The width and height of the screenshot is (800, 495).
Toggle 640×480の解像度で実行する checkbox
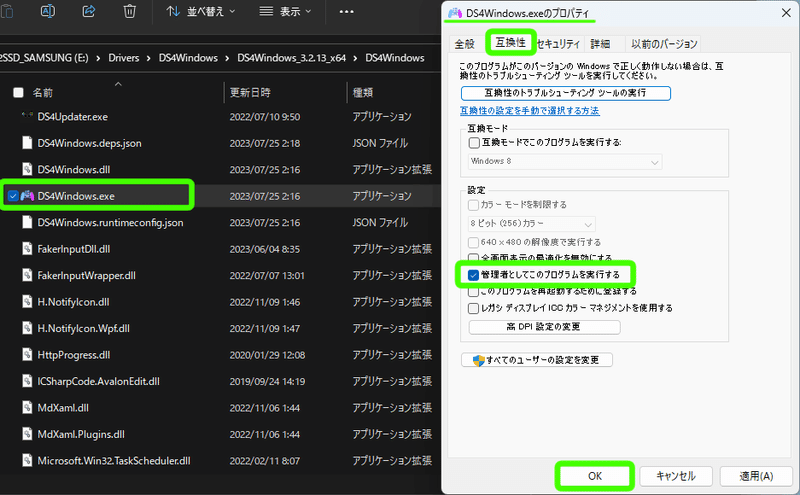473,242
